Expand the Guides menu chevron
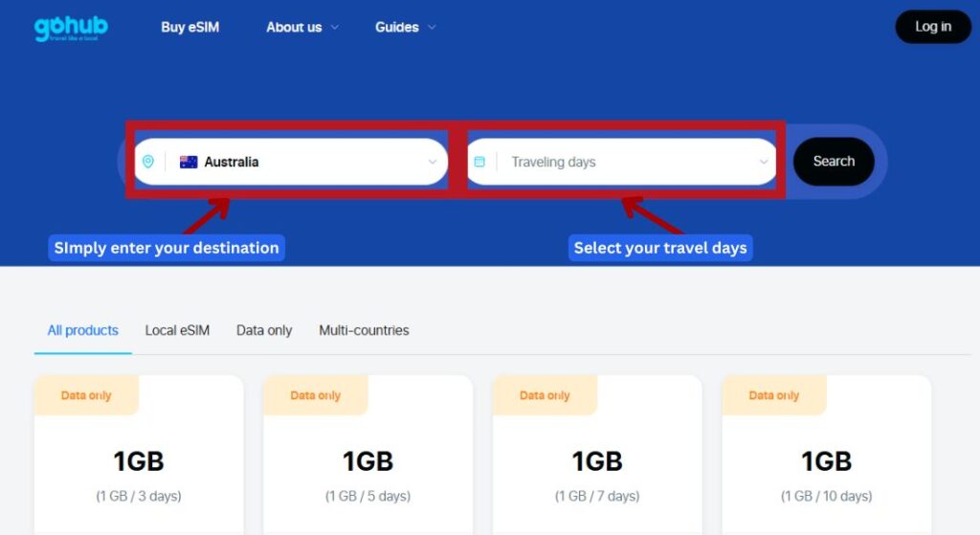The width and height of the screenshot is (980, 535). tap(432, 28)
